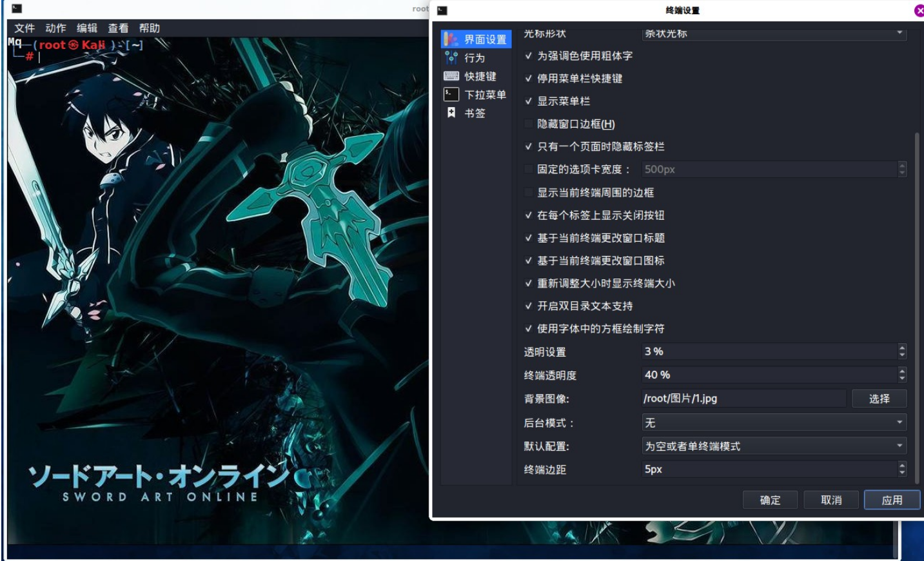
Task: Click the 应用 button
Action: (892, 500)
